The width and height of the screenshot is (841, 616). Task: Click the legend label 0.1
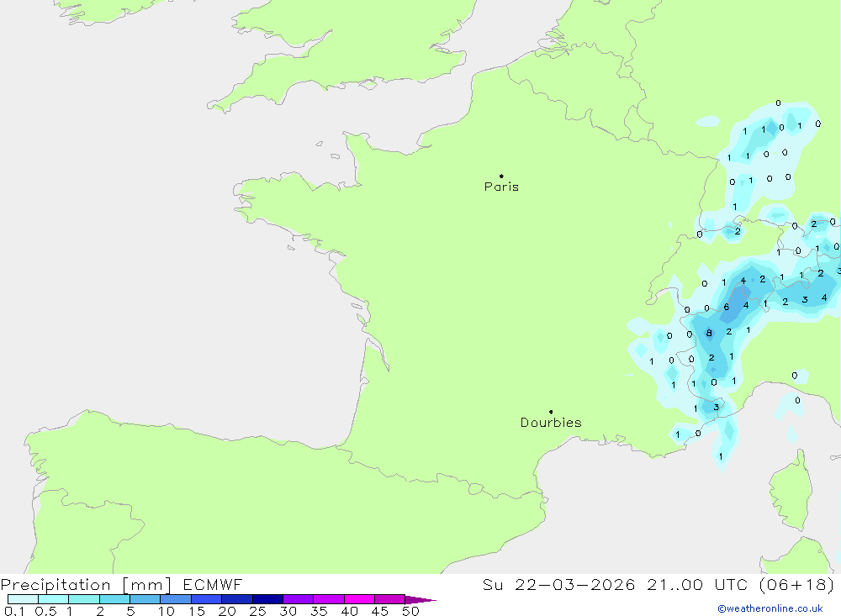(14, 611)
